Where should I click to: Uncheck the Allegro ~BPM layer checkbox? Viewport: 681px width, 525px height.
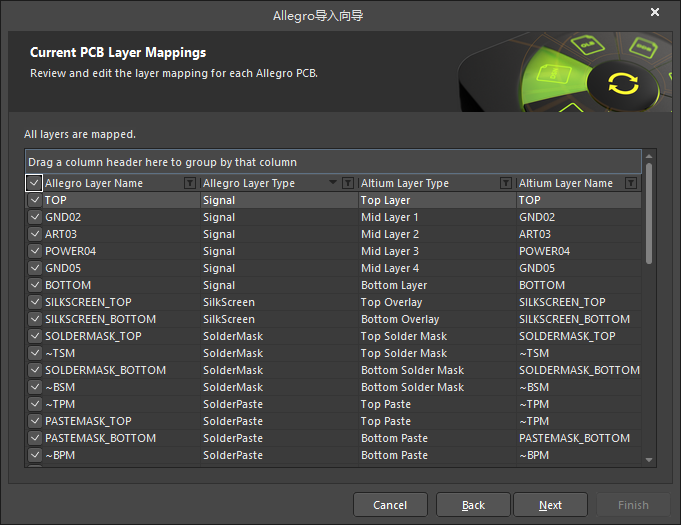(x=35, y=455)
